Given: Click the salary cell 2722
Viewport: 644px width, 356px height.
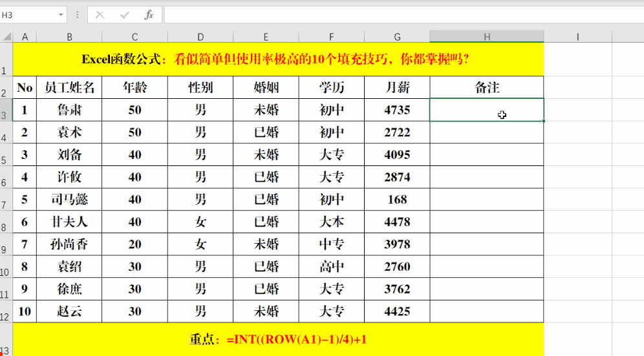Looking at the screenshot, I should (397, 132).
